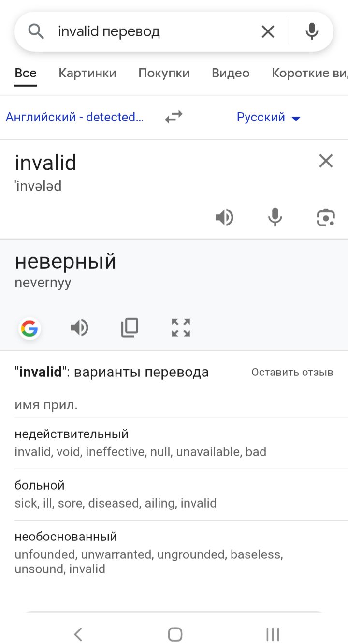Listen to pronunciation of invalid

point(224,217)
